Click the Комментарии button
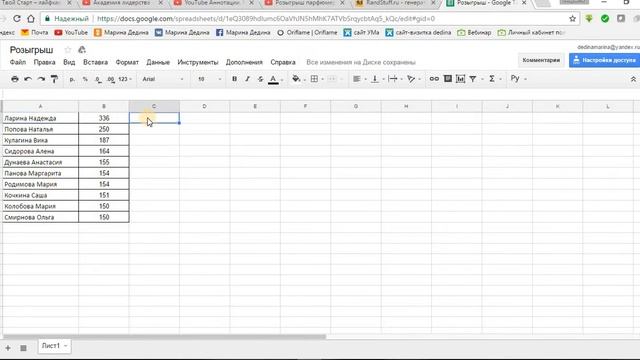This screenshot has width=640, height=360. (541, 60)
